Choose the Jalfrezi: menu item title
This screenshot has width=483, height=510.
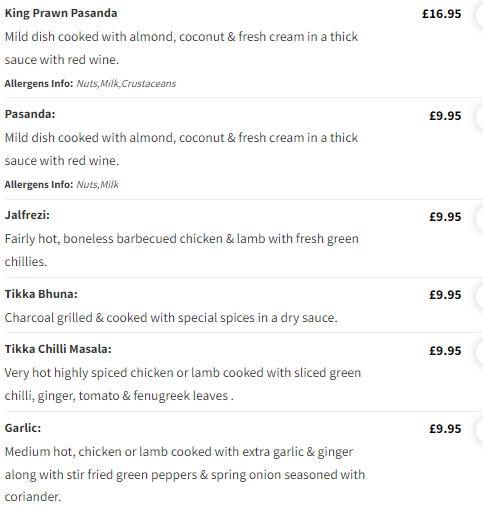coord(27,215)
